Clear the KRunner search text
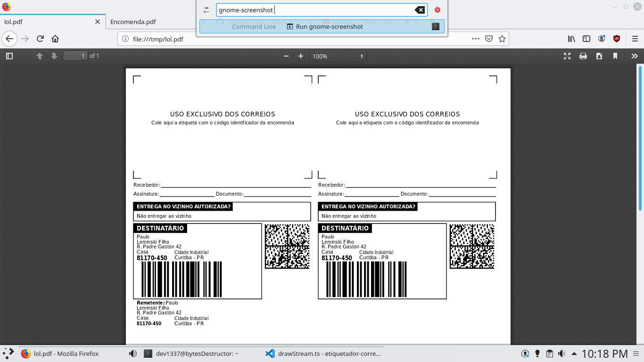The image size is (644, 362). click(x=420, y=10)
